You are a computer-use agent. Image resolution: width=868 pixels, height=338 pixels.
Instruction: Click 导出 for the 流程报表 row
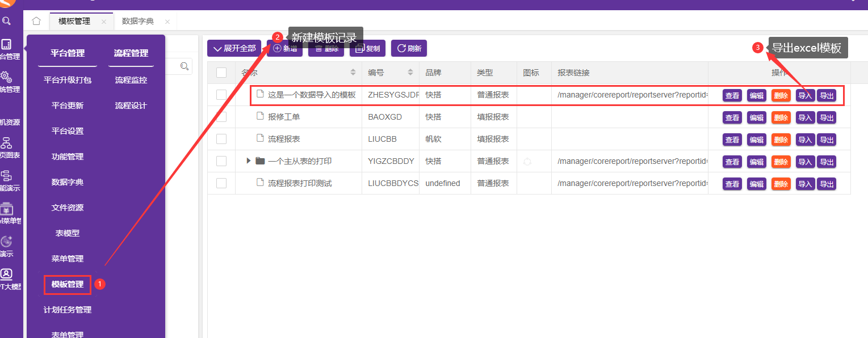coord(826,140)
